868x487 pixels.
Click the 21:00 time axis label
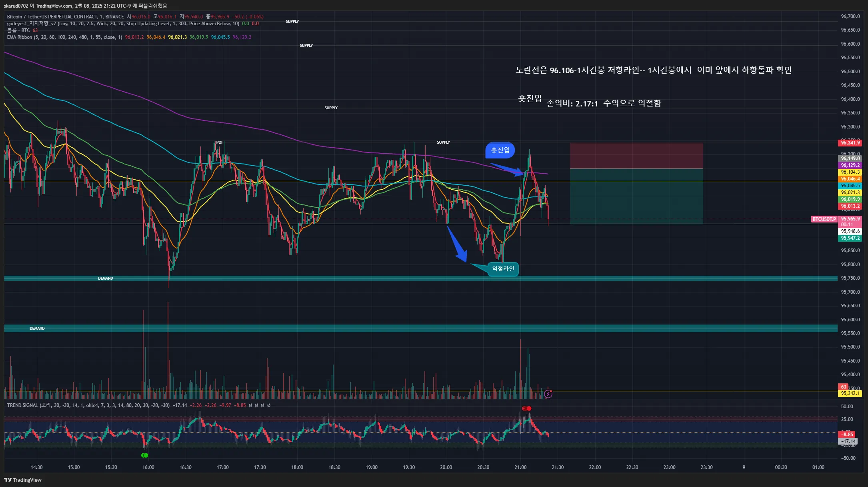point(520,467)
